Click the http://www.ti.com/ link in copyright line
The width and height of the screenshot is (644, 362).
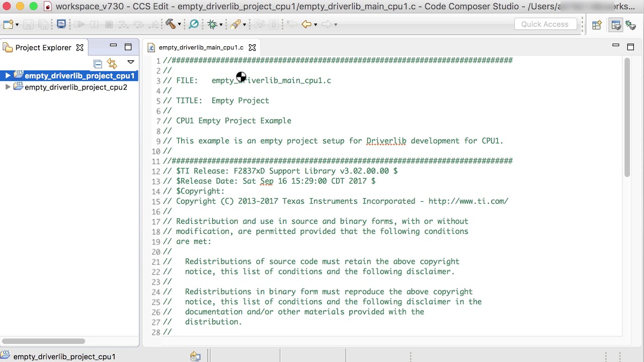pos(468,201)
